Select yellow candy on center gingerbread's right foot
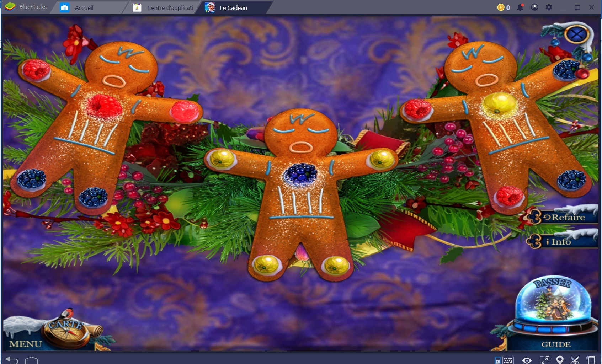This screenshot has height=364, width=602. click(x=336, y=266)
